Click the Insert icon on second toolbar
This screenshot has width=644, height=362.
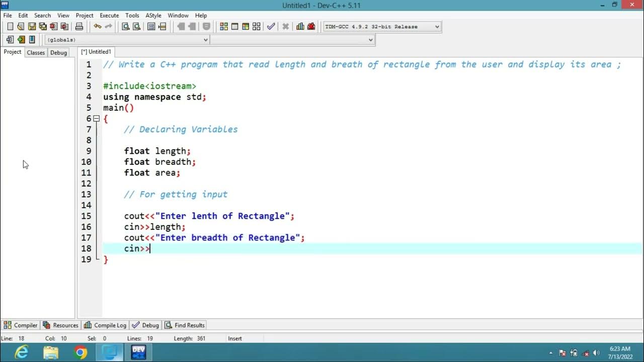[x=10, y=40]
